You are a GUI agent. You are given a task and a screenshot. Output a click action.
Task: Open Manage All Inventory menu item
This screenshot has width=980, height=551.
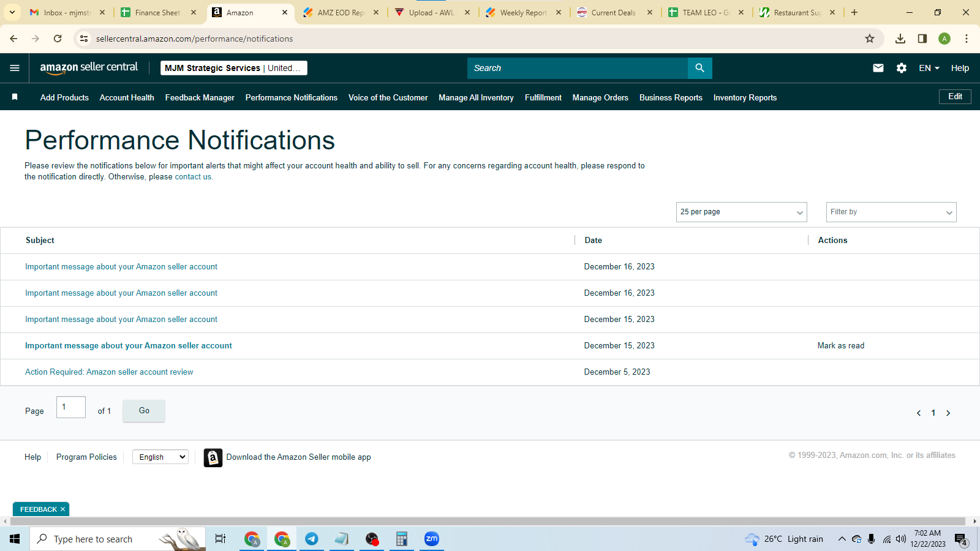pyautogui.click(x=476, y=97)
